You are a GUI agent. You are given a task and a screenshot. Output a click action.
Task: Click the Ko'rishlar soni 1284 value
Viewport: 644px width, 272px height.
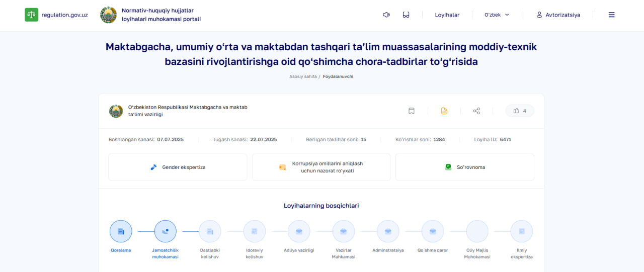(439, 139)
